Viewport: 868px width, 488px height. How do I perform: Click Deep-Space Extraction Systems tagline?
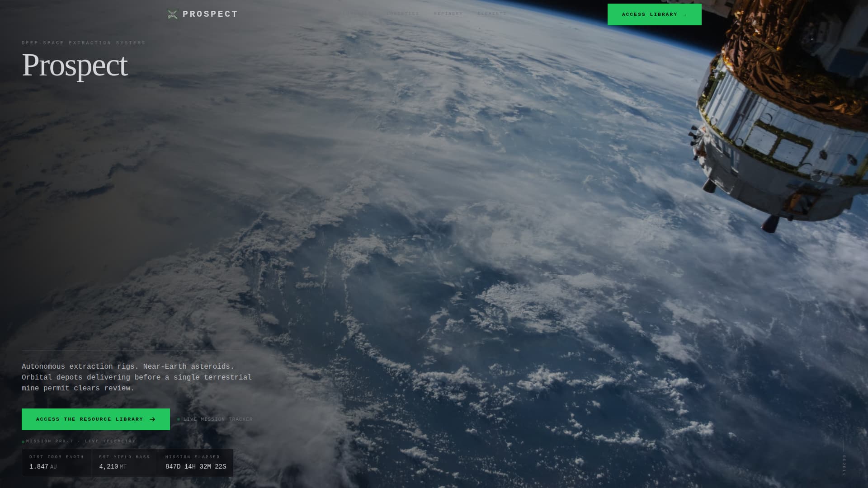(x=84, y=43)
